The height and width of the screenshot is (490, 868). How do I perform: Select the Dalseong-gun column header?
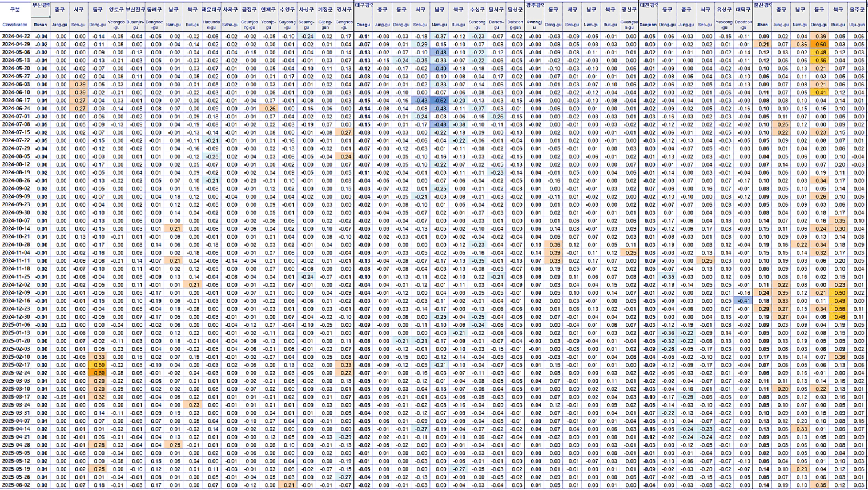(515, 25)
